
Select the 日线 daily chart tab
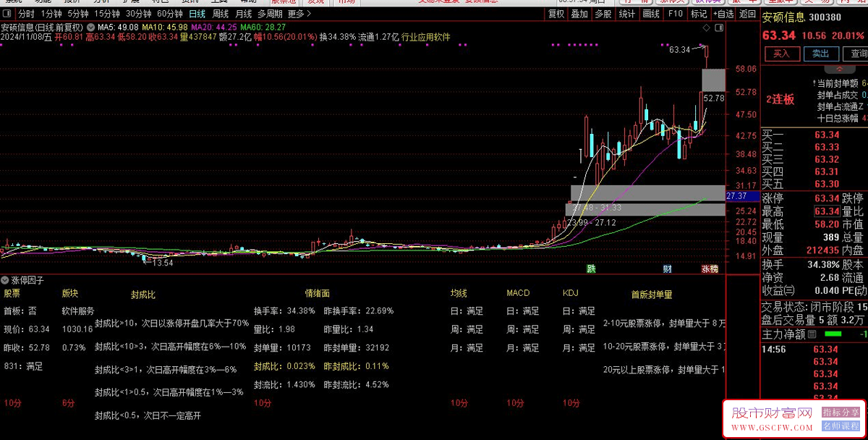[197, 14]
